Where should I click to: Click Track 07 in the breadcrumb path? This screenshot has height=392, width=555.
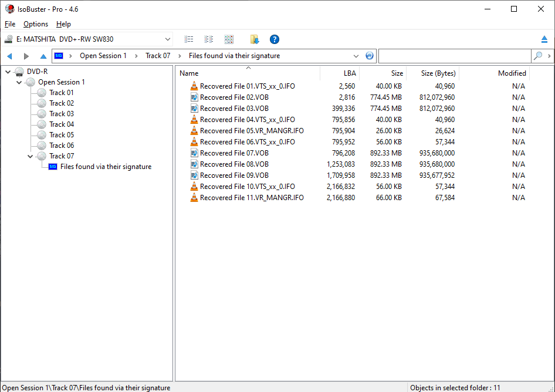(158, 56)
